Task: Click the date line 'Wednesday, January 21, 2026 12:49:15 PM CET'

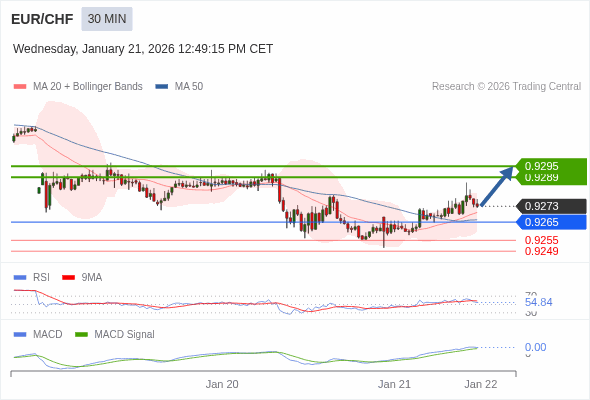Action: (x=143, y=49)
